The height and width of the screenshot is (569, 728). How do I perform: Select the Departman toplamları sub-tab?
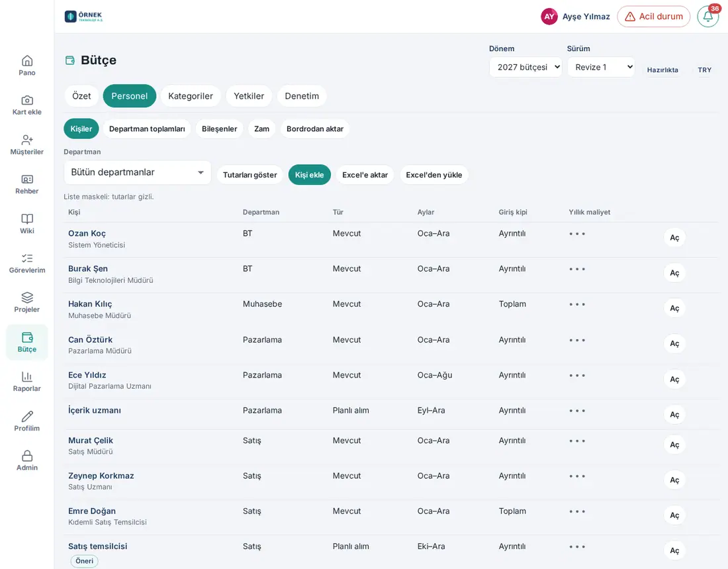point(147,129)
